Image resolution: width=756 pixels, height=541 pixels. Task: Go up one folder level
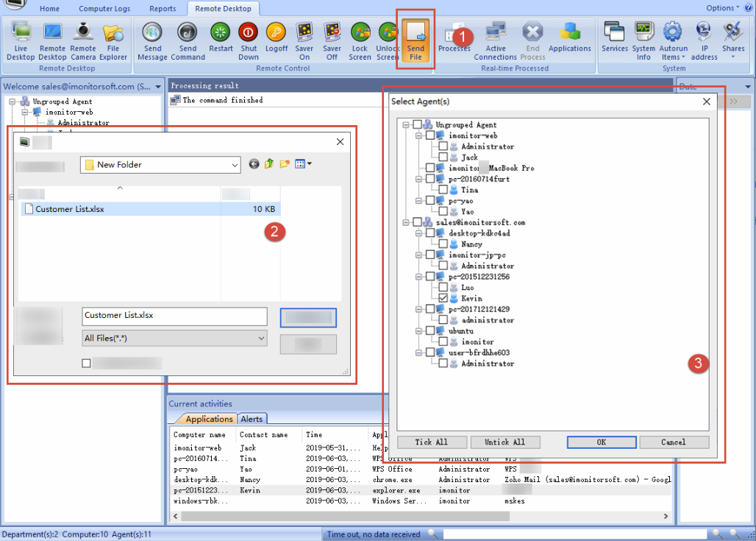269,164
